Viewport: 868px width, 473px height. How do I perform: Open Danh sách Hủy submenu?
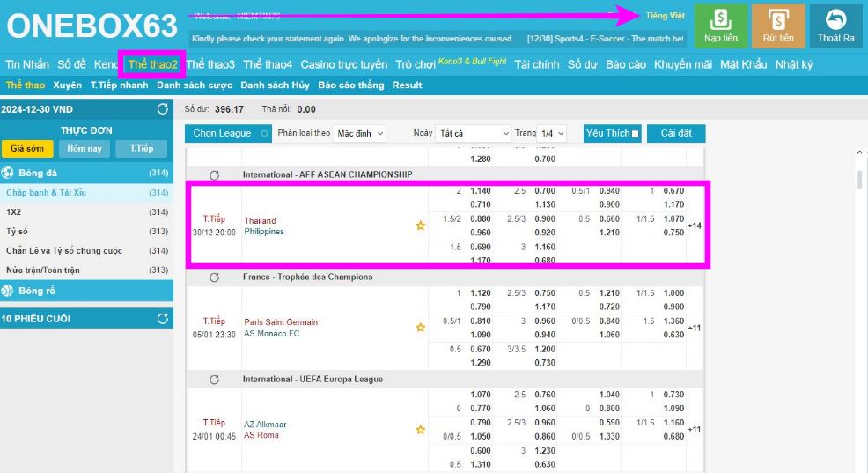(276, 85)
